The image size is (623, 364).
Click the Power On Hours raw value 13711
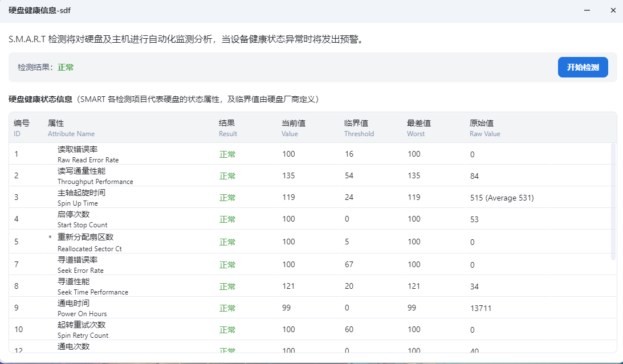click(481, 308)
